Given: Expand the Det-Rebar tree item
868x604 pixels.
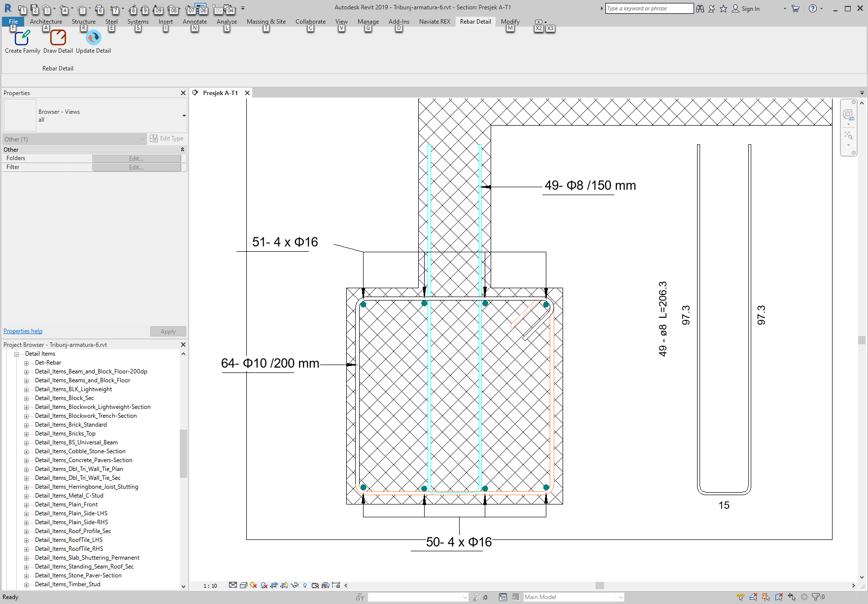Looking at the screenshot, I should tap(26, 362).
